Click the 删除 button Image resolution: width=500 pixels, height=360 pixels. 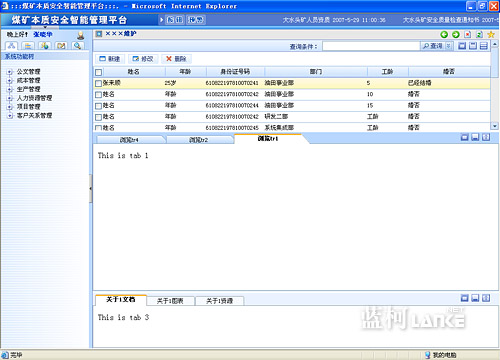[176, 59]
